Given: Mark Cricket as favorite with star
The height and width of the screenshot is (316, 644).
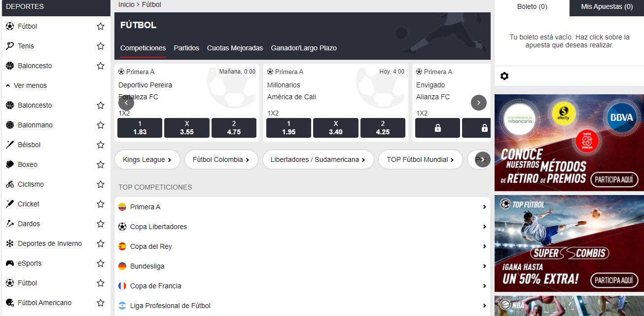Looking at the screenshot, I should tap(101, 204).
